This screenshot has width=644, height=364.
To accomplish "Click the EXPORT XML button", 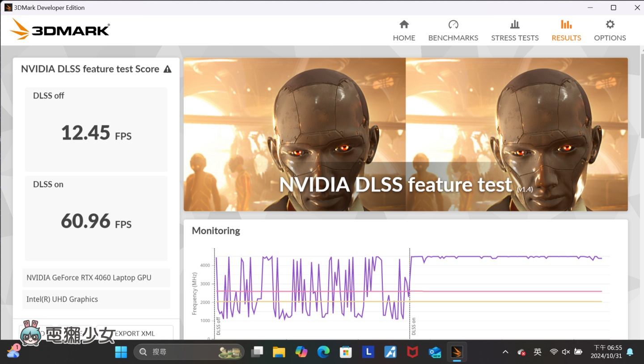I will (135, 334).
